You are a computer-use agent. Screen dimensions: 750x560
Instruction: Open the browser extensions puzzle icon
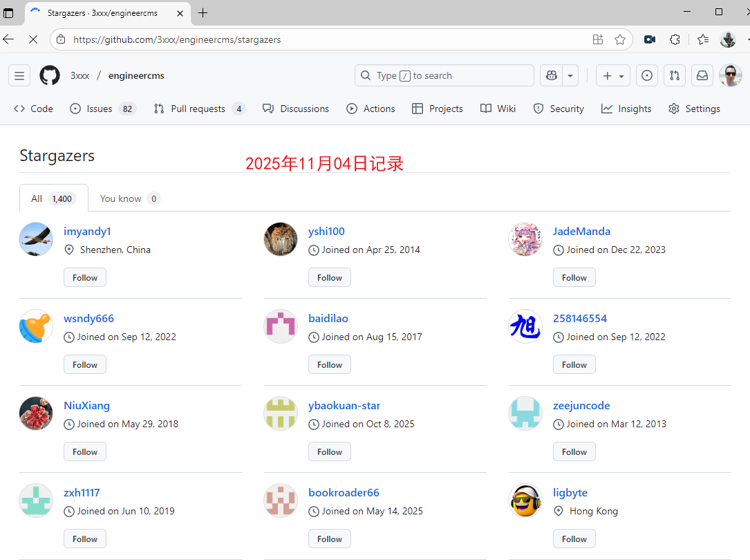tap(675, 39)
